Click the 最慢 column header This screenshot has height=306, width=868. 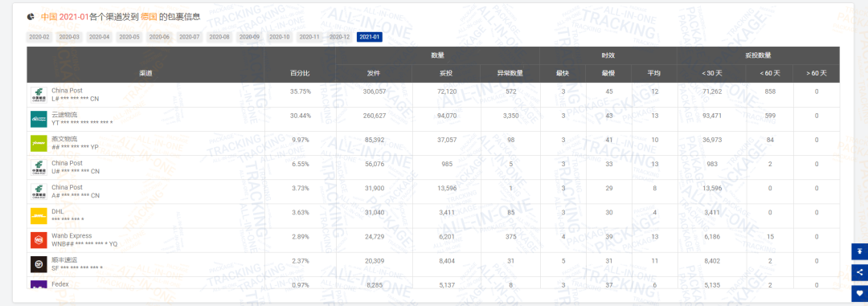(609, 73)
